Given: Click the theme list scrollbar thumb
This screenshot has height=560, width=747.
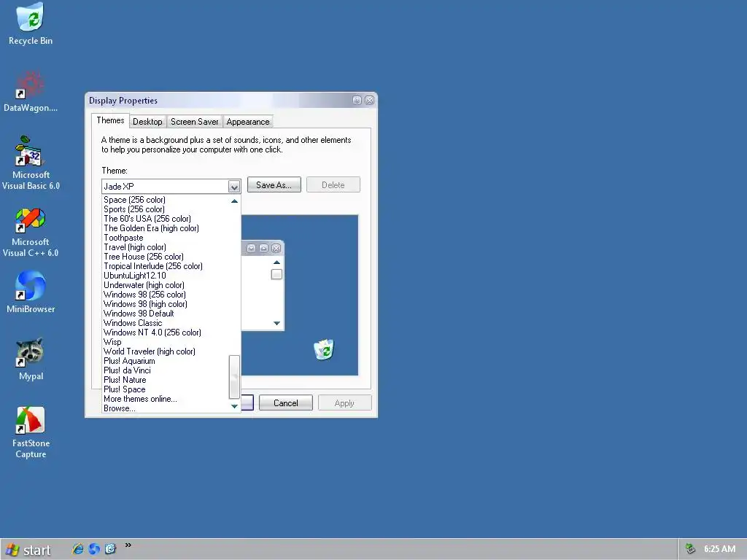Looking at the screenshot, I should point(234,377).
